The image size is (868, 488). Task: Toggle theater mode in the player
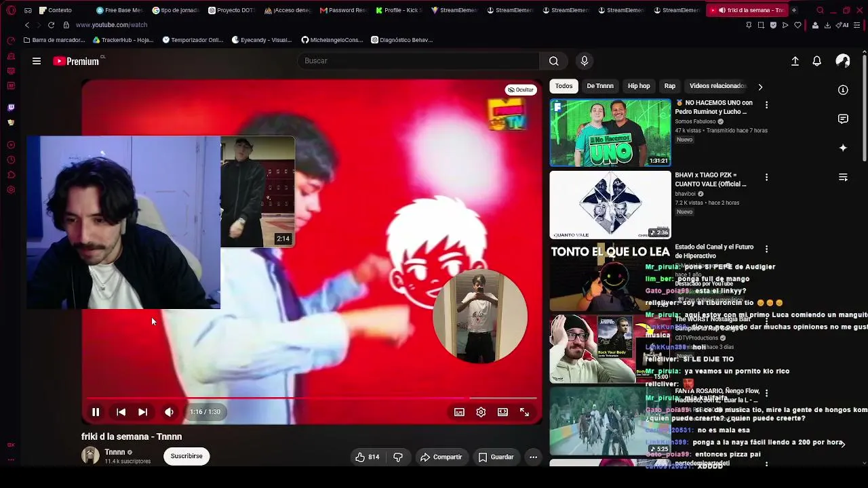tap(502, 412)
